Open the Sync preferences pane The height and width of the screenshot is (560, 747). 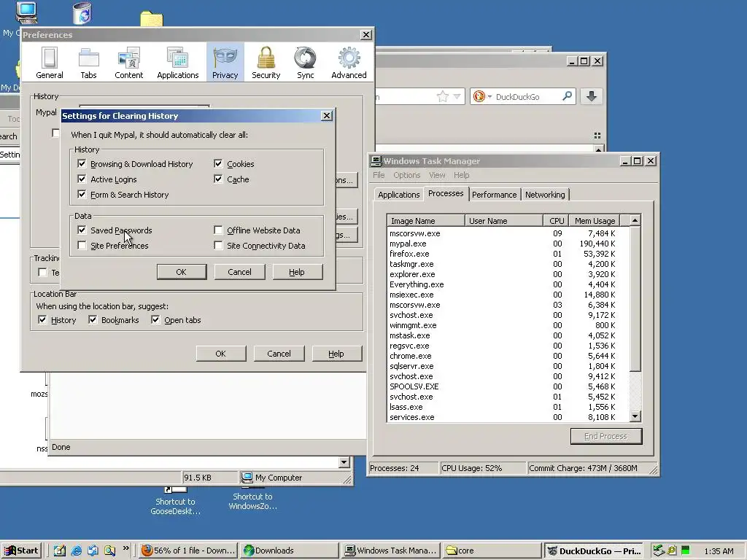coord(306,63)
